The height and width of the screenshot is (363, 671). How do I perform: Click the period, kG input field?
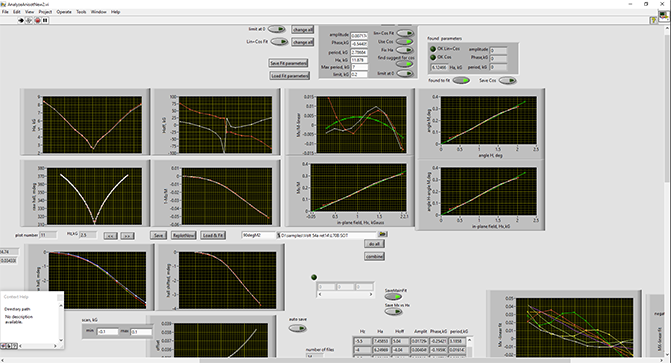[x=359, y=52]
